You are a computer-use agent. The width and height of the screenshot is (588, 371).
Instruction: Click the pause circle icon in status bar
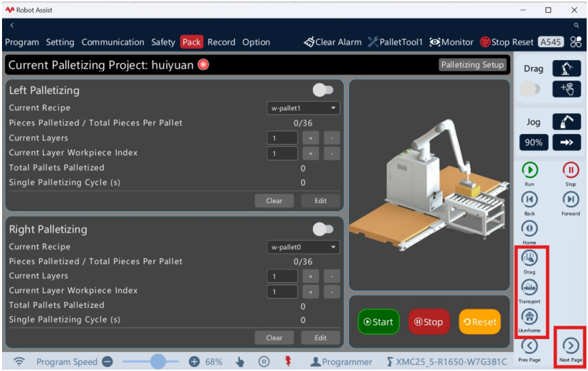pyautogui.click(x=264, y=362)
